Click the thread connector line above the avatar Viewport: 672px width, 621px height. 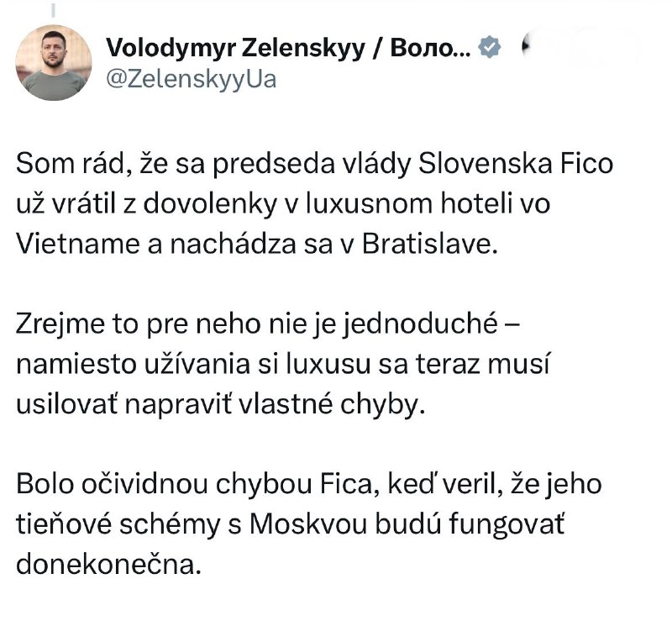point(54,9)
